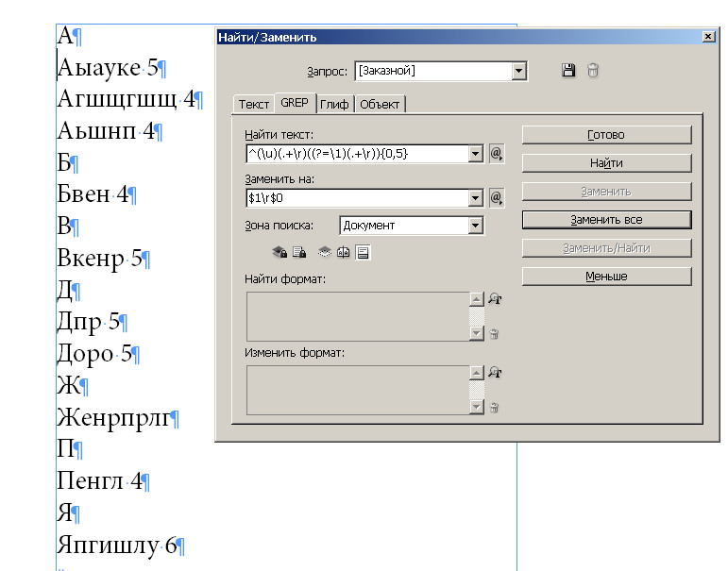Click the document line 'Вкенр 5'
Screen dimensions: 728x571
[104, 258]
